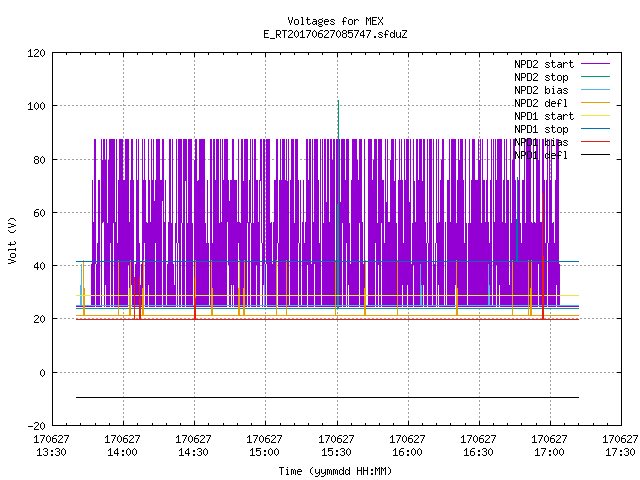The height and width of the screenshot is (480, 640).
Task: Click the 'NPD2 start' legend label
Action: (544, 64)
